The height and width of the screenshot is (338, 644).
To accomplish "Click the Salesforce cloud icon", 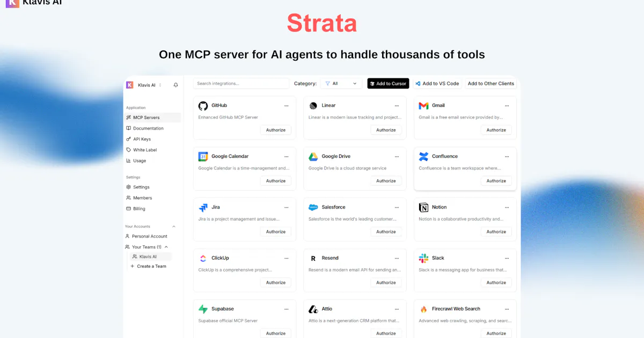I will 313,208.
